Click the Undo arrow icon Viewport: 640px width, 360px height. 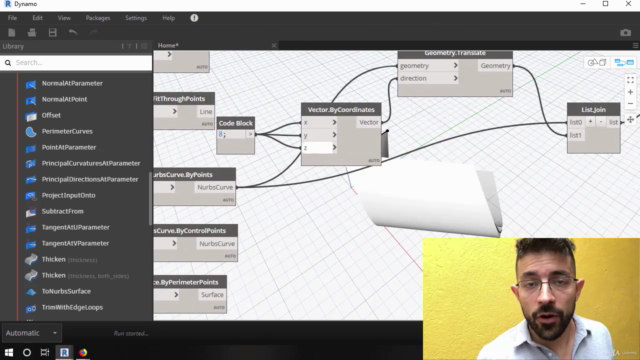(x=73, y=32)
